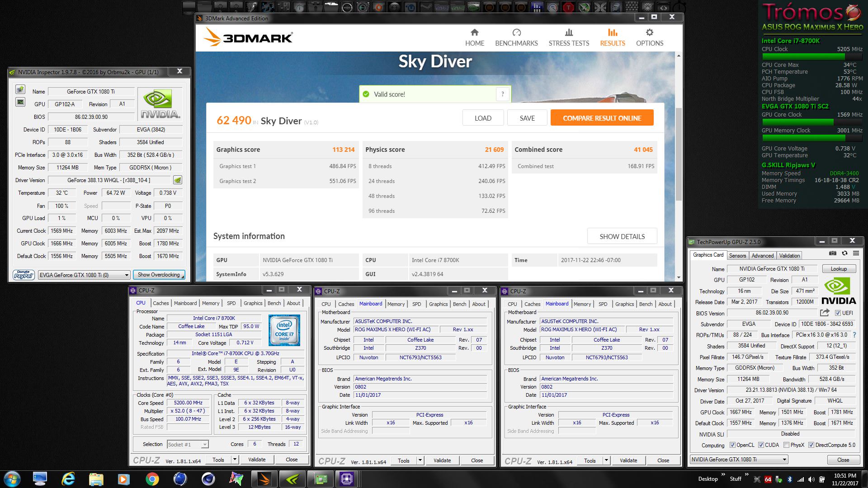Click the taskbar clock showing 10:51 PM
The image size is (868, 488).
pyautogui.click(x=844, y=479)
